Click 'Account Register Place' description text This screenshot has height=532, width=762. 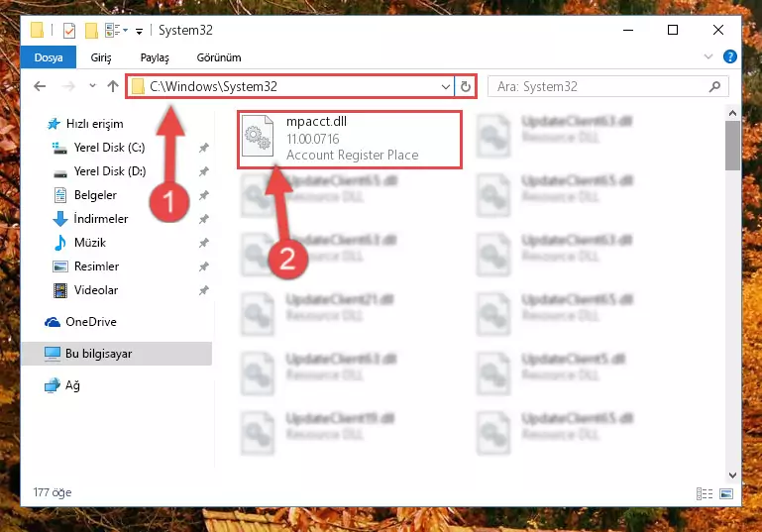coord(353,155)
